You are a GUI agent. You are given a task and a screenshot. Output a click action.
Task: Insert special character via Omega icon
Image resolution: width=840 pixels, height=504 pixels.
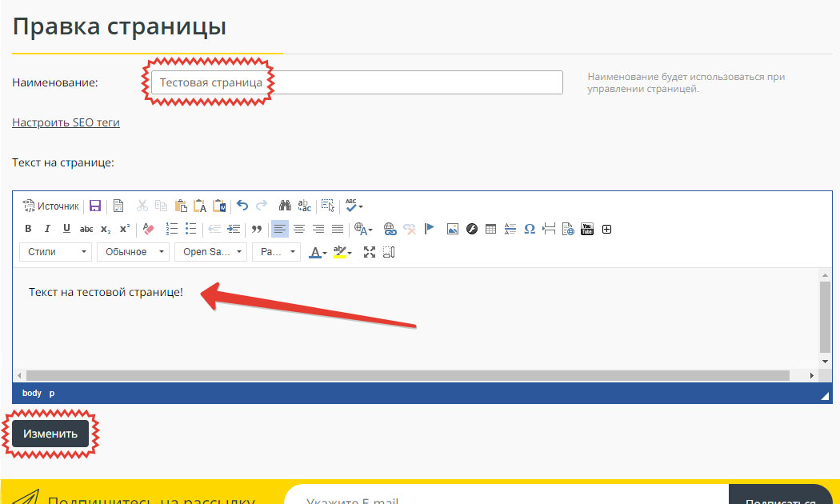click(529, 230)
